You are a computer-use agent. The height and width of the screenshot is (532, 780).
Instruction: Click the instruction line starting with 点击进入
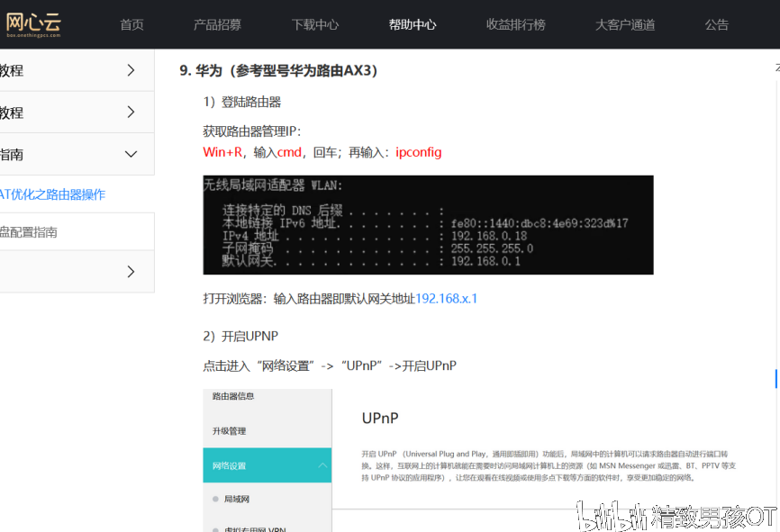(330, 366)
